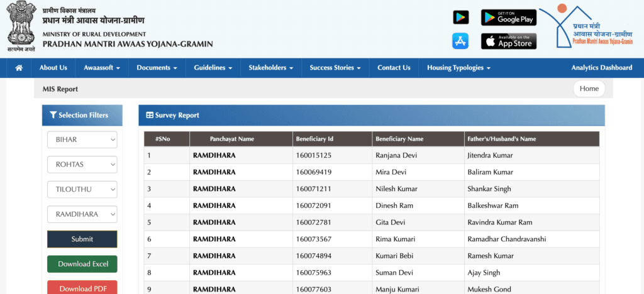Click the filter funnel icon in Selection Filters
The width and height of the screenshot is (644, 294).
coord(53,115)
